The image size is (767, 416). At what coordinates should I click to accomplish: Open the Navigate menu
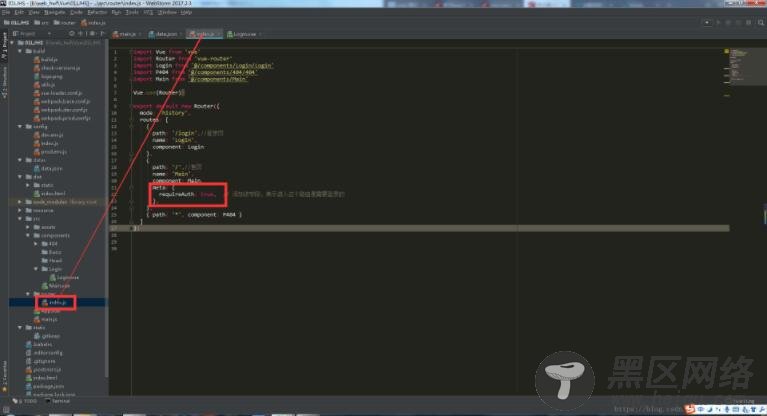(54, 12)
